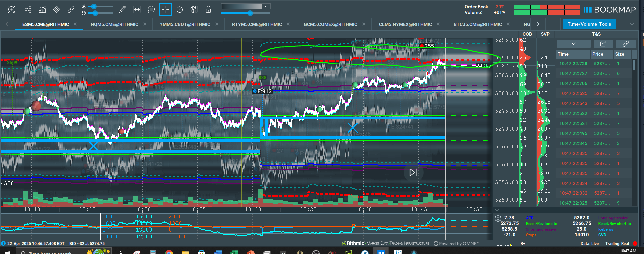The image size is (644, 254).
Task: Click the chain link icon in top toolbar
Action: tap(71, 9)
